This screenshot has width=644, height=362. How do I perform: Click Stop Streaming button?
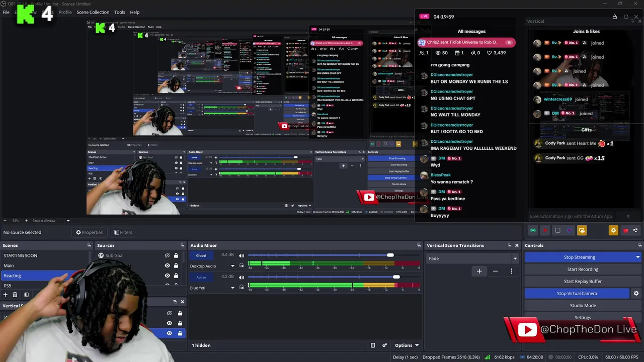(579, 257)
